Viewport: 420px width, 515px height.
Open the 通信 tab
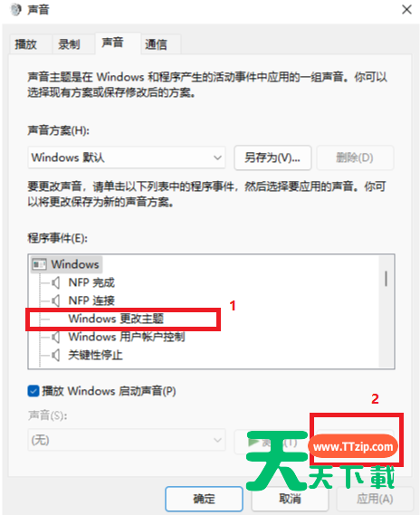(156, 44)
